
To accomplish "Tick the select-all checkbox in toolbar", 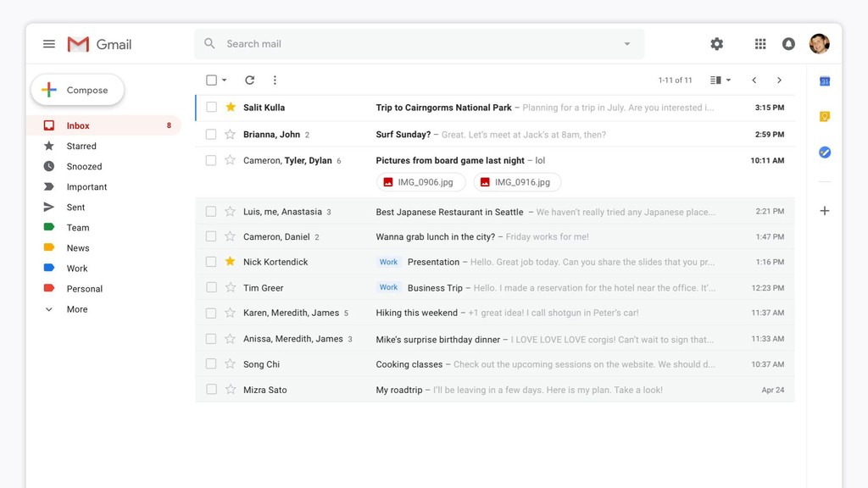I will 211,80.
